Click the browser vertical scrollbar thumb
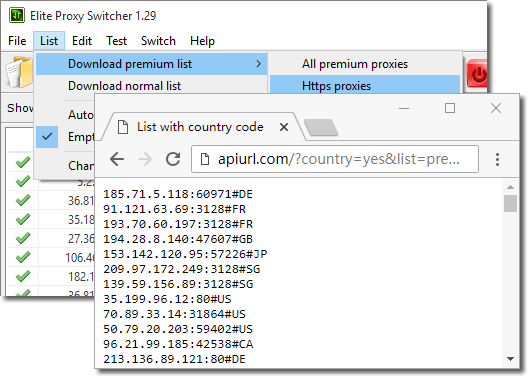 tap(510, 203)
